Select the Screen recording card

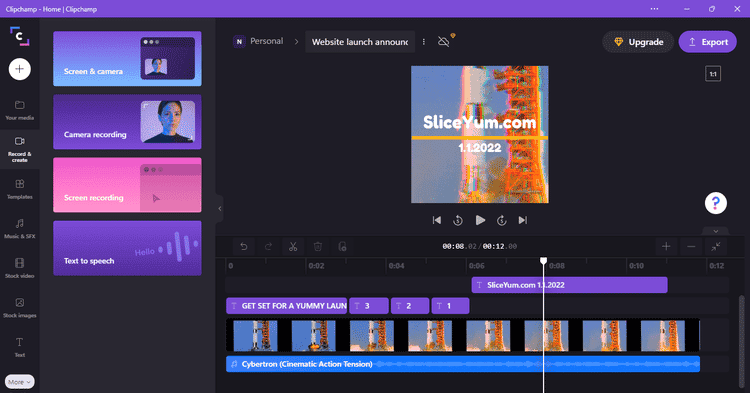tap(127, 185)
